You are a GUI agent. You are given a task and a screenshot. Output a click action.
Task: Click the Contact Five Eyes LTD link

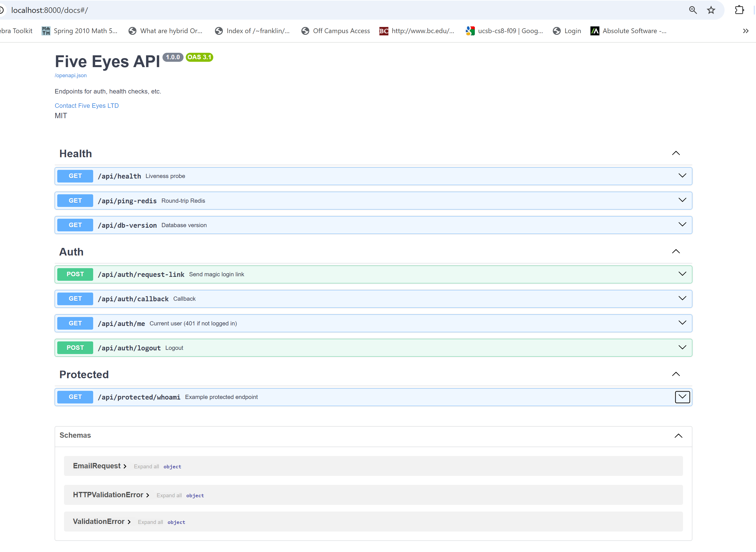coord(86,105)
